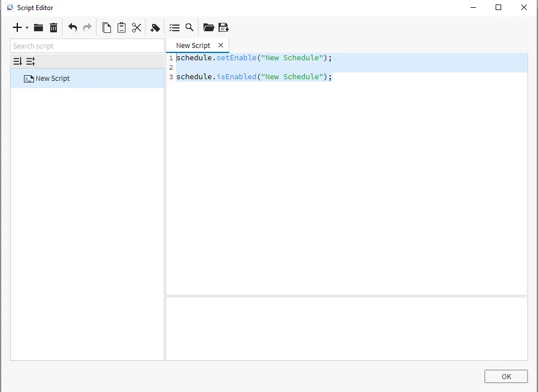
Task: Paste using the clipboard icon
Action: (x=122, y=27)
